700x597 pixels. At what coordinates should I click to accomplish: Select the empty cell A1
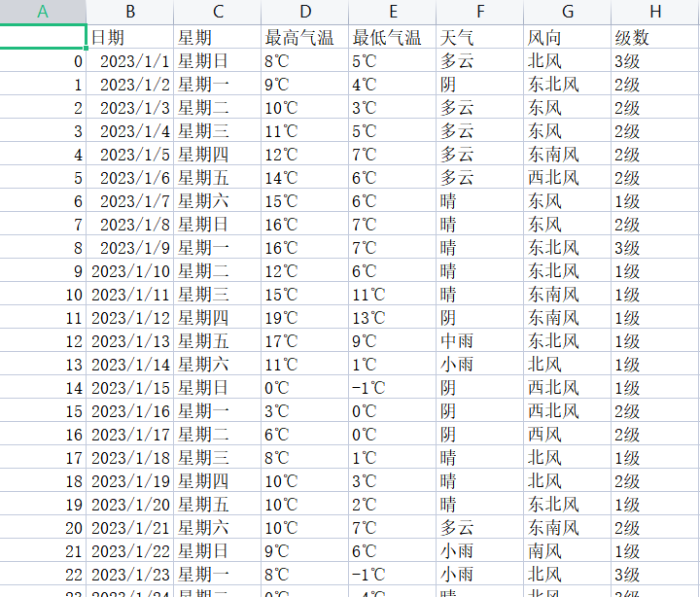pyautogui.click(x=43, y=38)
